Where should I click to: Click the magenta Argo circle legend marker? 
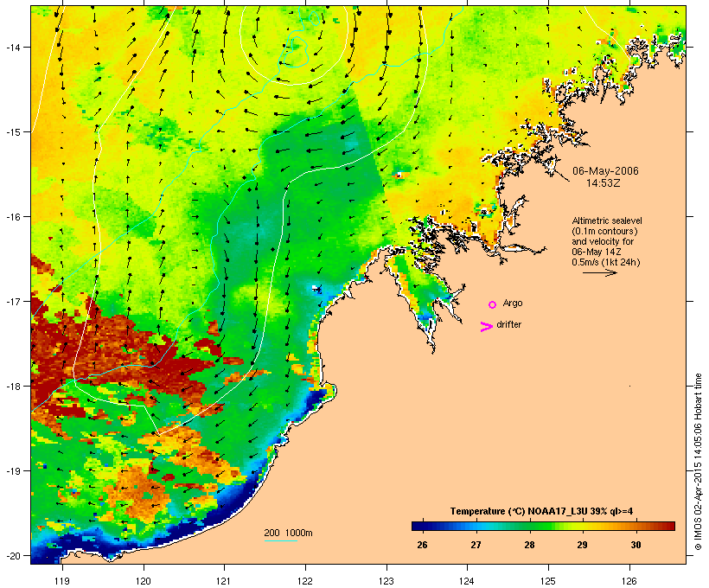click(493, 304)
